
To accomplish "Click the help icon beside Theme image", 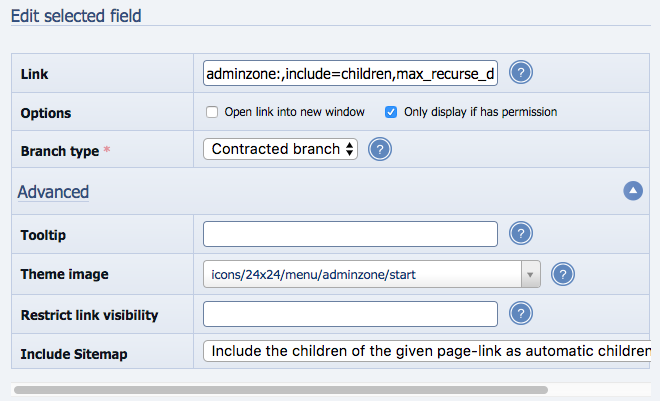I will click(x=563, y=274).
